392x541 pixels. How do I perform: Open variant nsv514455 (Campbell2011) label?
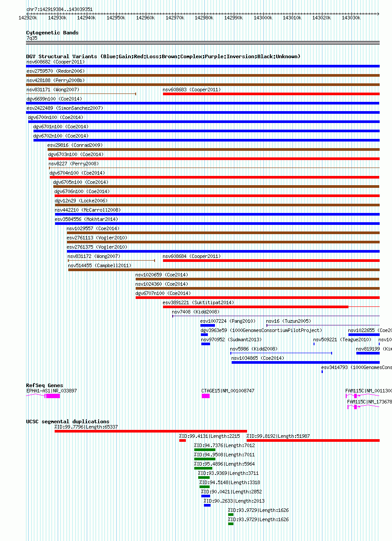100,265
